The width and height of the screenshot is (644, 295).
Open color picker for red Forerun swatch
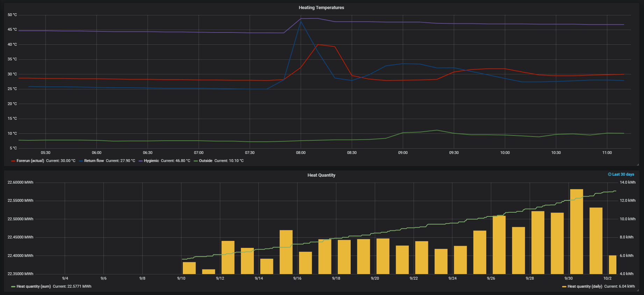(13, 161)
